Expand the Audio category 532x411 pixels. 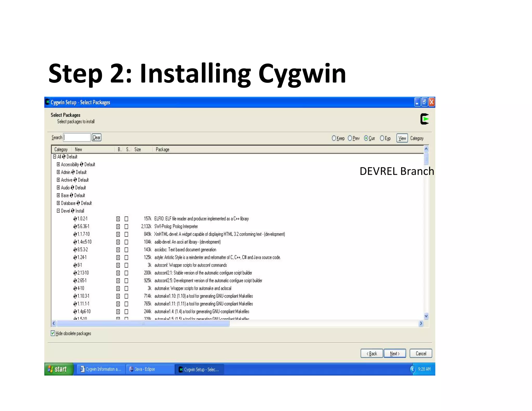click(58, 188)
